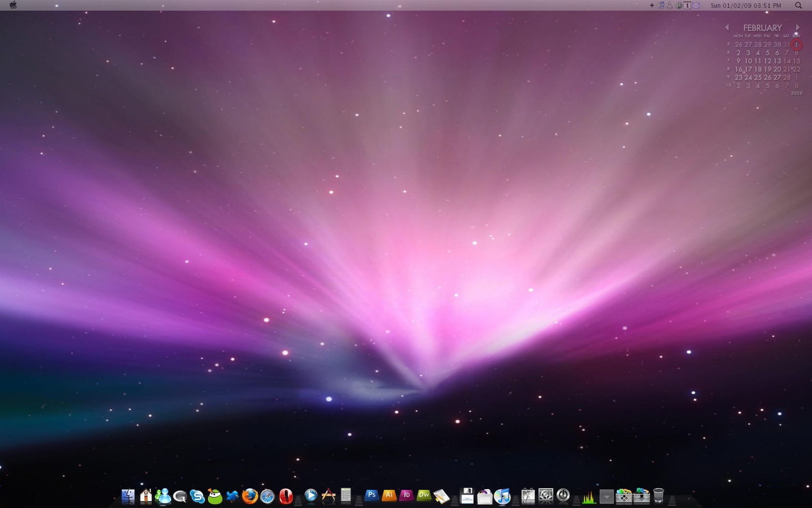Image resolution: width=812 pixels, height=508 pixels.
Task: Open the blue bird Twitter client
Action: (x=232, y=496)
